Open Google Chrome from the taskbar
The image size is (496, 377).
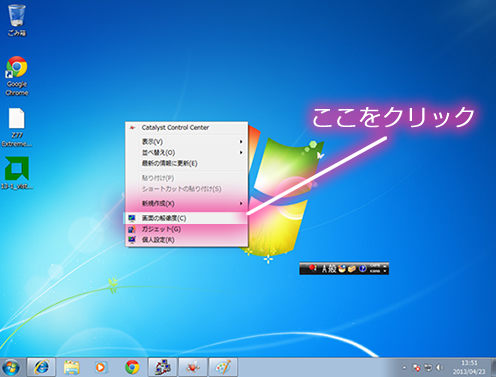pyautogui.click(x=132, y=367)
